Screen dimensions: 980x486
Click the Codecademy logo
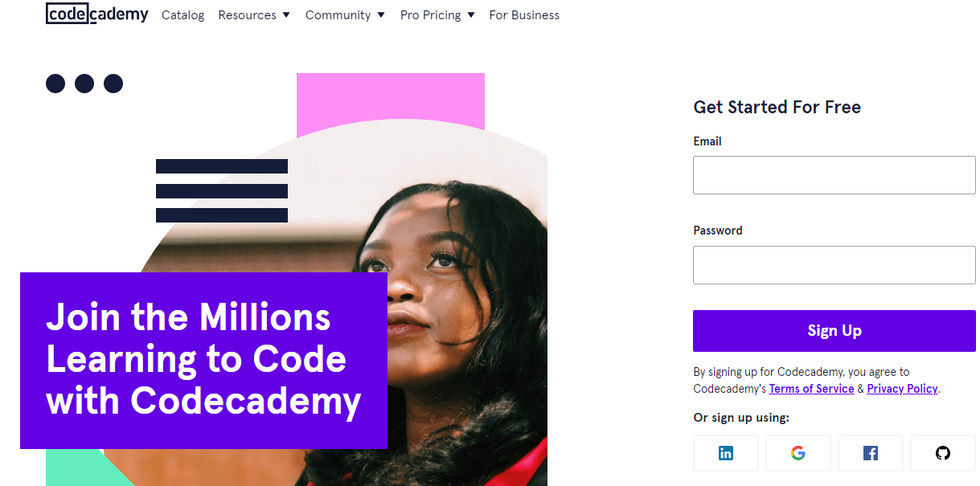96,14
